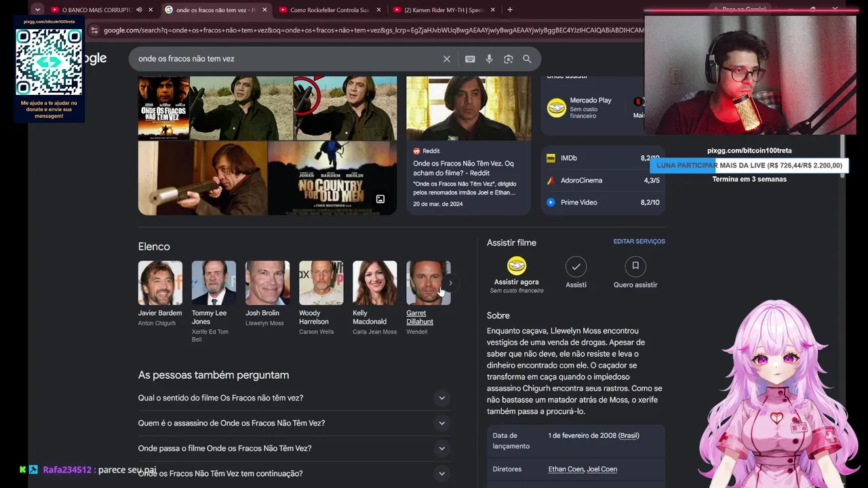
Task: Click the AdoroCinema rating icon
Action: point(551,180)
